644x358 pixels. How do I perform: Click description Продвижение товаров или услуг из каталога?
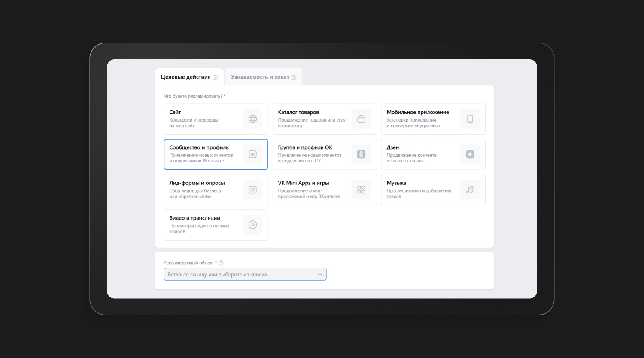[x=313, y=123]
